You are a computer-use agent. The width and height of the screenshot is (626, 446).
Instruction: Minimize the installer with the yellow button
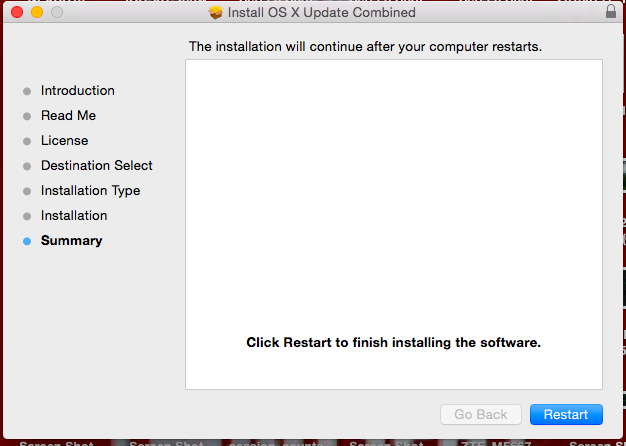pyautogui.click(x=37, y=12)
